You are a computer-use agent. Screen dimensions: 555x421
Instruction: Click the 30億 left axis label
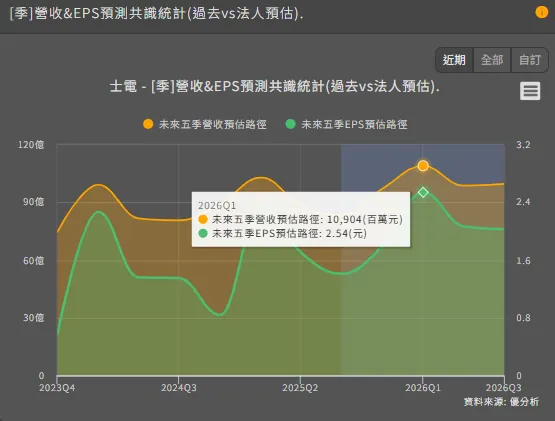point(34,318)
